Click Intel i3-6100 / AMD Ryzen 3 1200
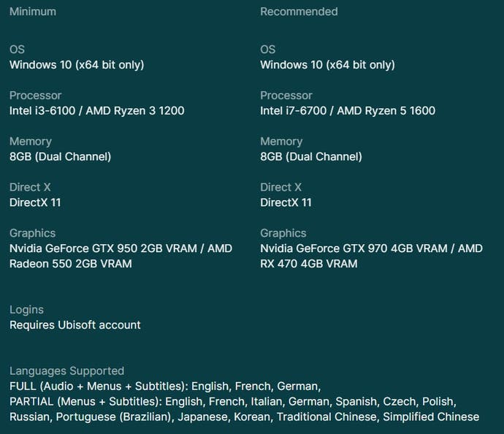Viewport: 504px width, 434px height. pos(96,110)
